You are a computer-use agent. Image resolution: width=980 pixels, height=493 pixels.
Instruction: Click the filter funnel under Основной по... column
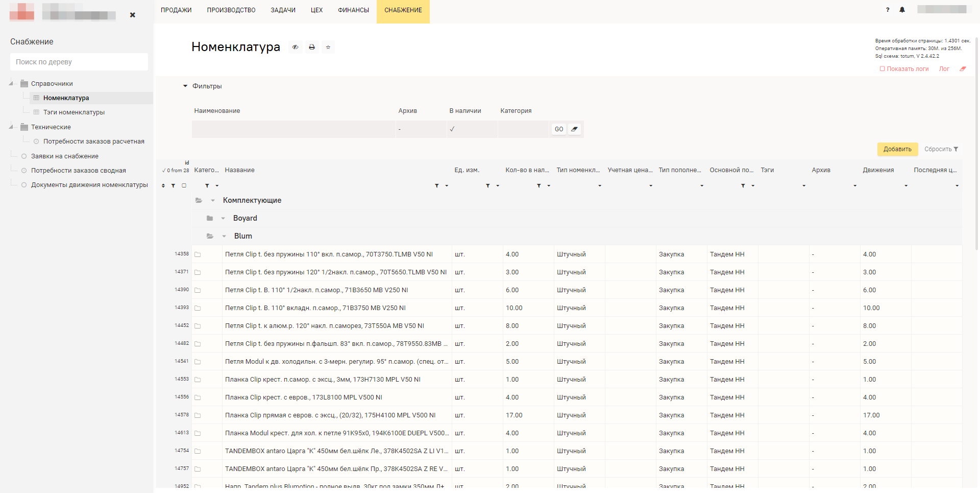(x=743, y=185)
